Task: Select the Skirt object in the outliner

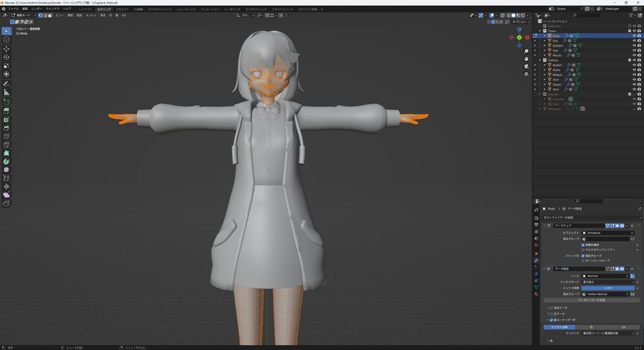Action: 556,89
